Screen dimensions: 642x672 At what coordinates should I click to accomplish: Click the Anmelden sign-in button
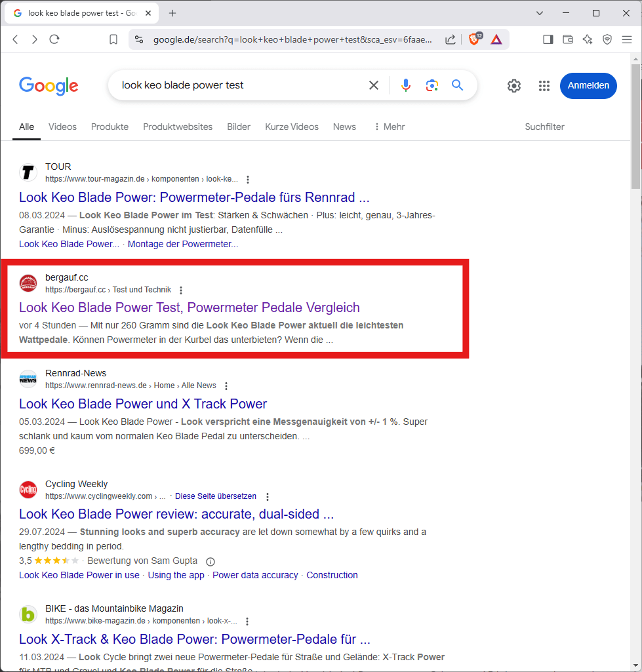click(588, 86)
